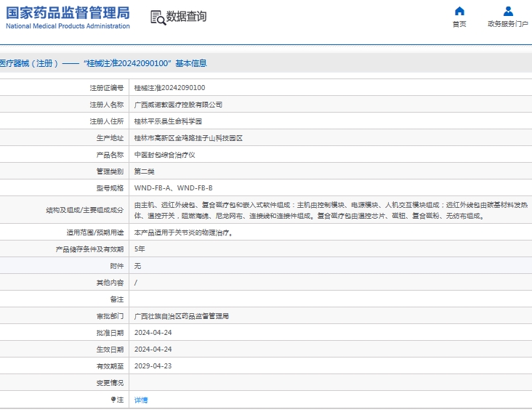Click the 生效日期 row label
The width and height of the screenshot is (532, 412).
coord(110,350)
